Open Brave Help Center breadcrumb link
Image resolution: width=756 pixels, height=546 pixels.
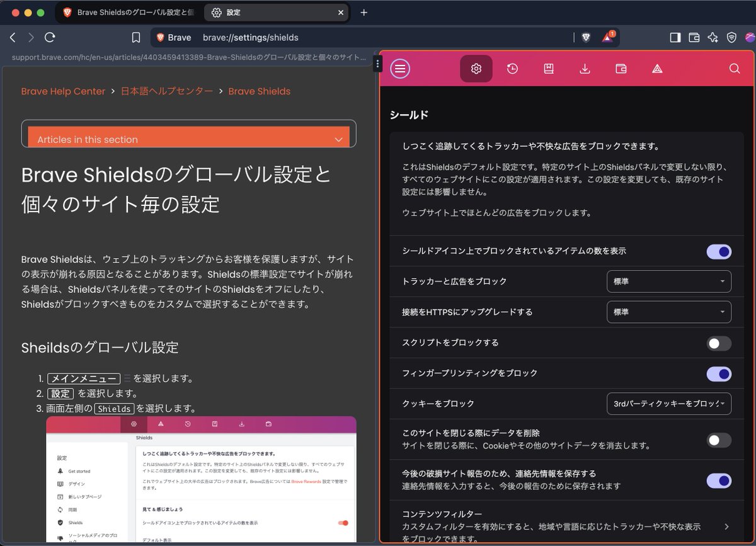[63, 91]
